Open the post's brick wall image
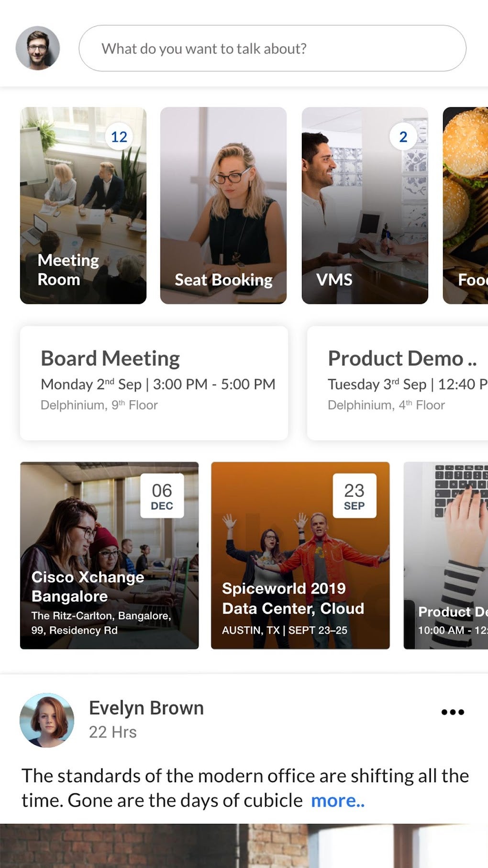The width and height of the screenshot is (488, 868). click(244, 845)
